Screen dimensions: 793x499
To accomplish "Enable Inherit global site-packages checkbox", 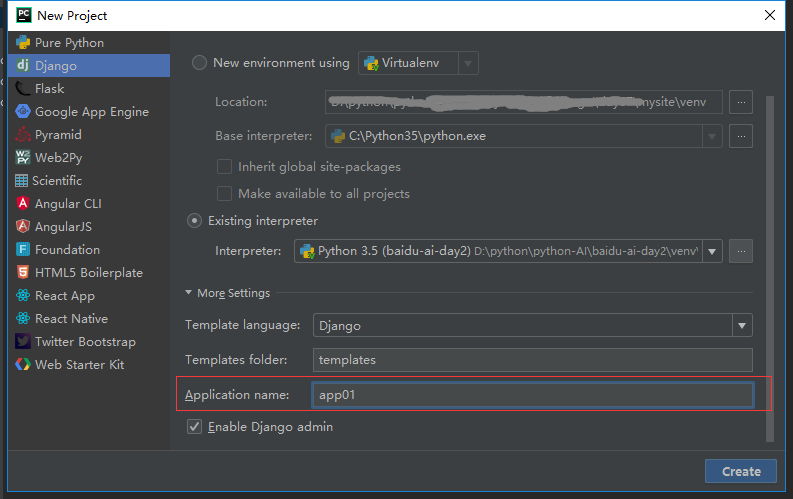I will click(x=224, y=166).
